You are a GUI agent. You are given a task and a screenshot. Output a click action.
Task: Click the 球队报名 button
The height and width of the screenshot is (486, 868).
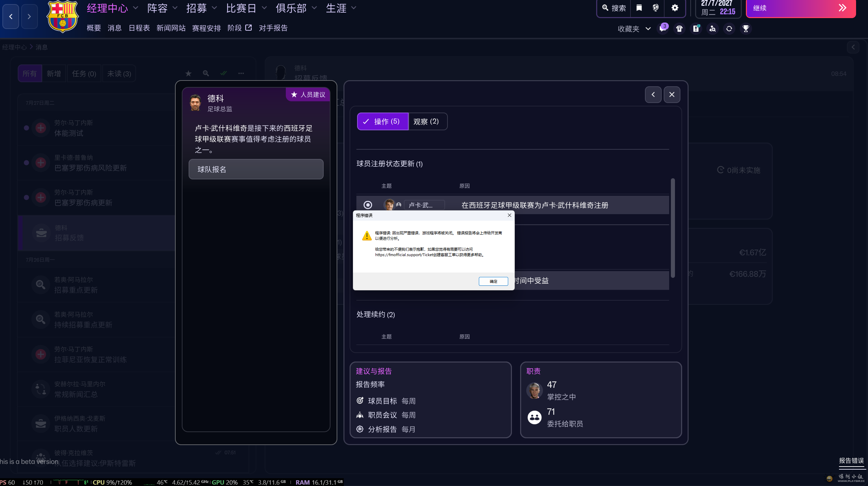coord(256,169)
